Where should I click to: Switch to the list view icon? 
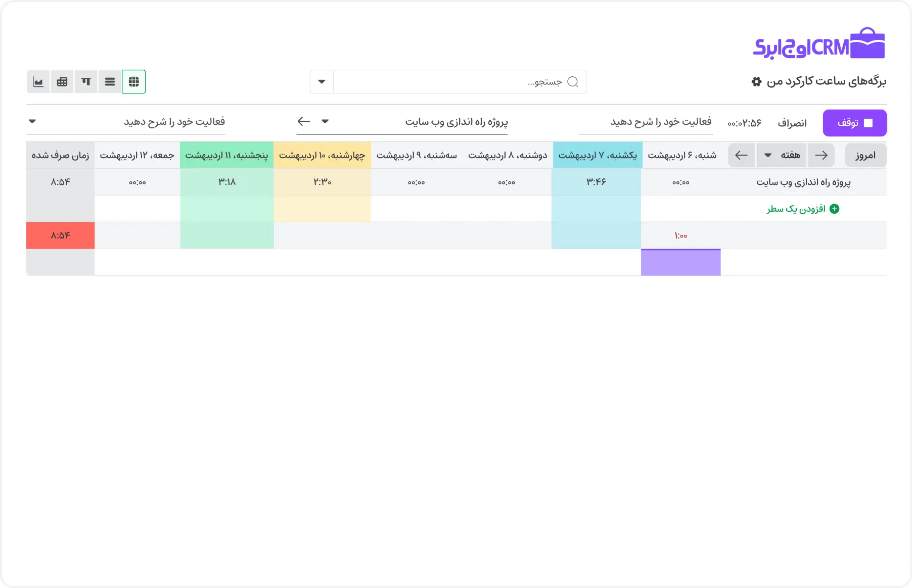pos(110,82)
